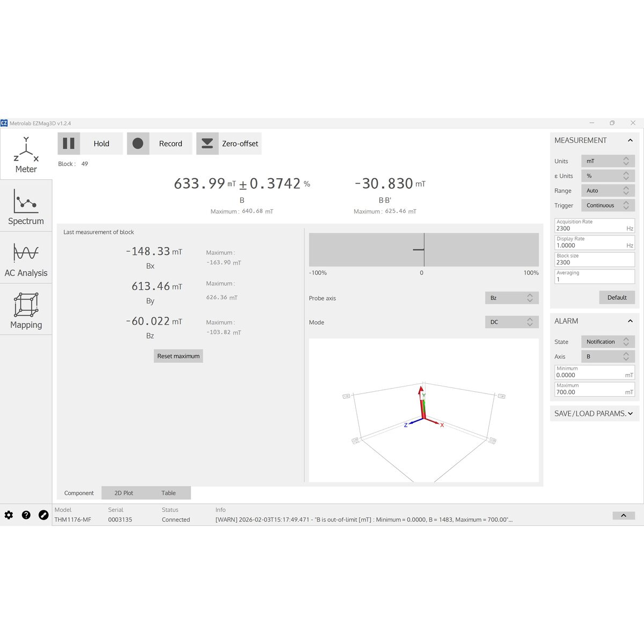Open the Alarm State Notification dropdown
This screenshot has height=644, width=644.
tap(608, 341)
